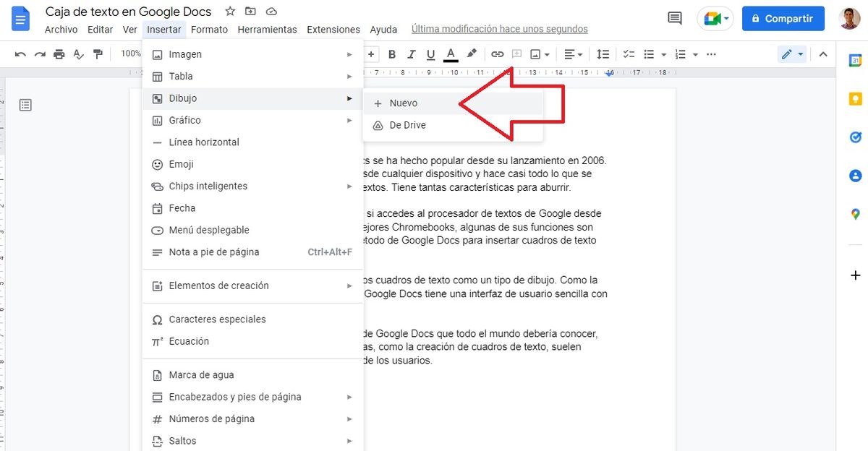Open the text alignment dropdown
The image size is (868, 451).
(574, 54)
